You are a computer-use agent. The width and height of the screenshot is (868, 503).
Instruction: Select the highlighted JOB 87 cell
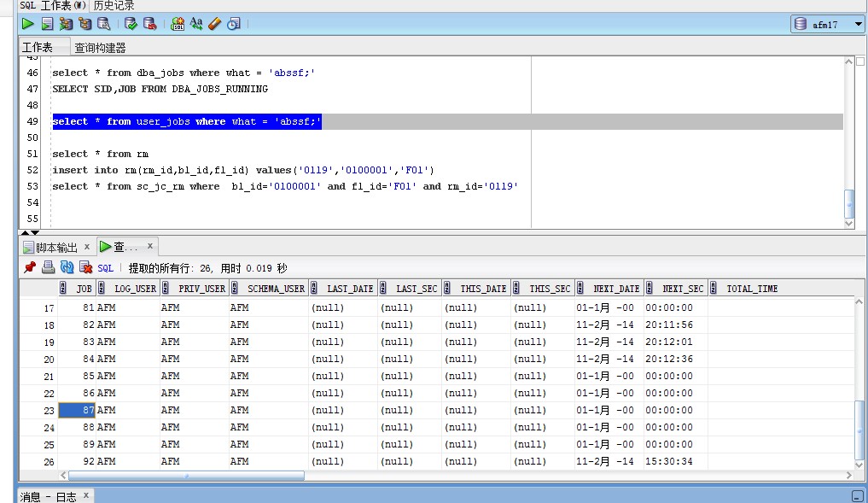click(77, 410)
